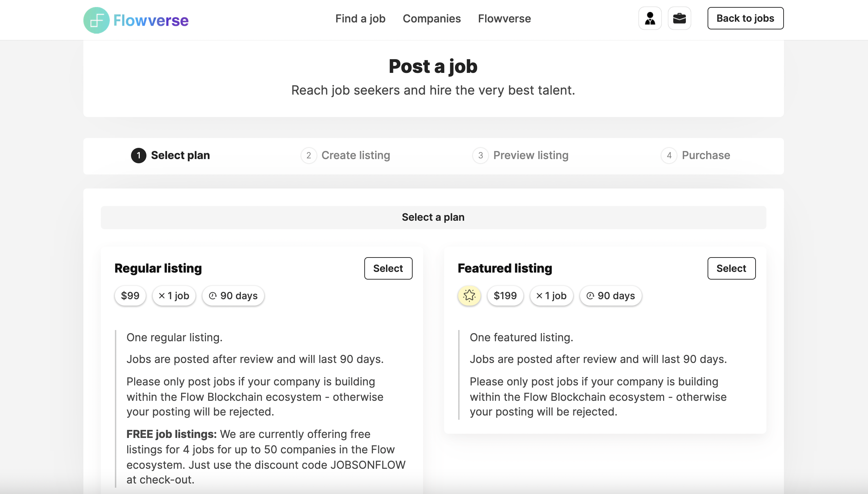The width and height of the screenshot is (868, 494).
Task: Click the featured star badge icon
Action: coord(469,296)
